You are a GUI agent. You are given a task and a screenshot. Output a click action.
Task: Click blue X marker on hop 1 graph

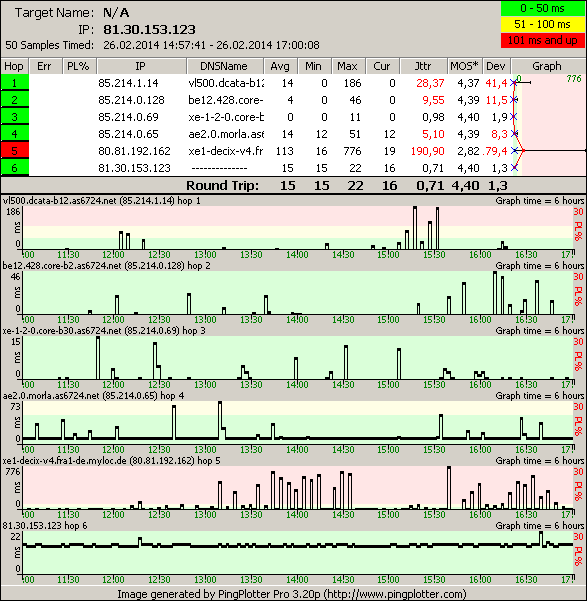514,83
